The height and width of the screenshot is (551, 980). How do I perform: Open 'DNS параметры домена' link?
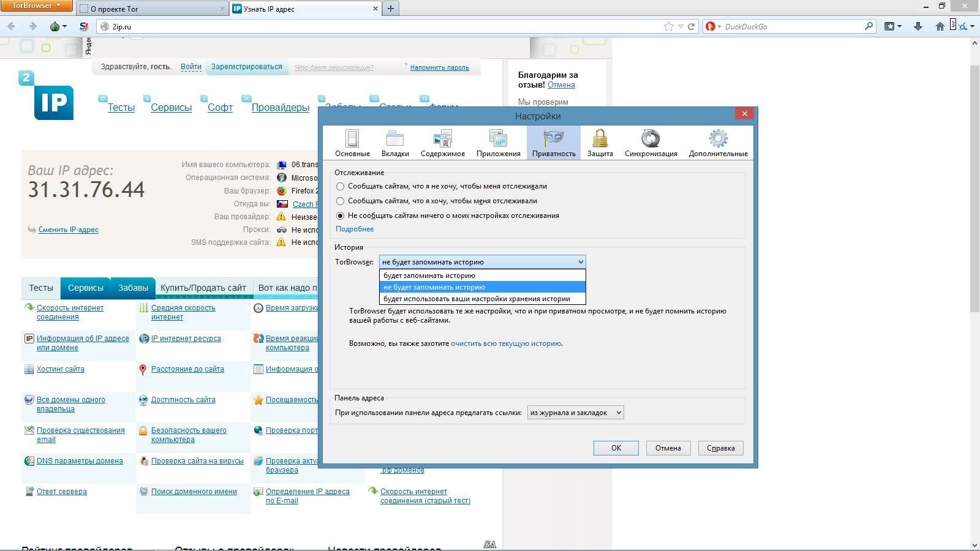[x=80, y=461]
